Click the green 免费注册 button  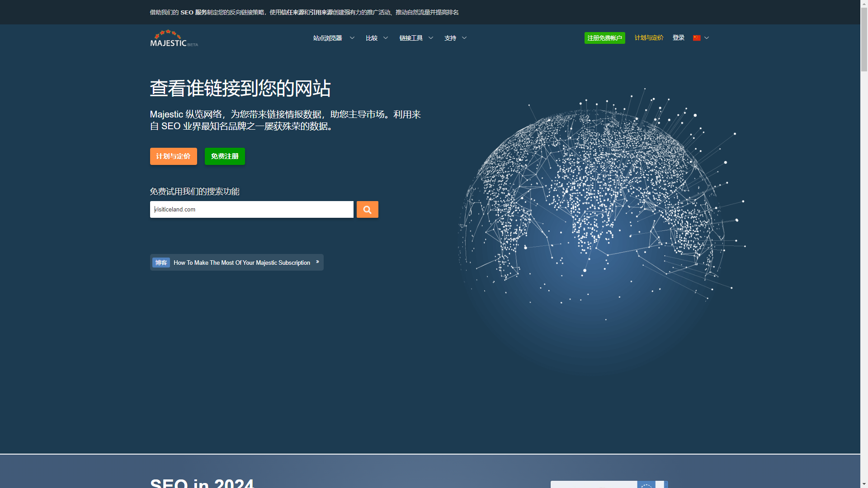(x=225, y=156)
